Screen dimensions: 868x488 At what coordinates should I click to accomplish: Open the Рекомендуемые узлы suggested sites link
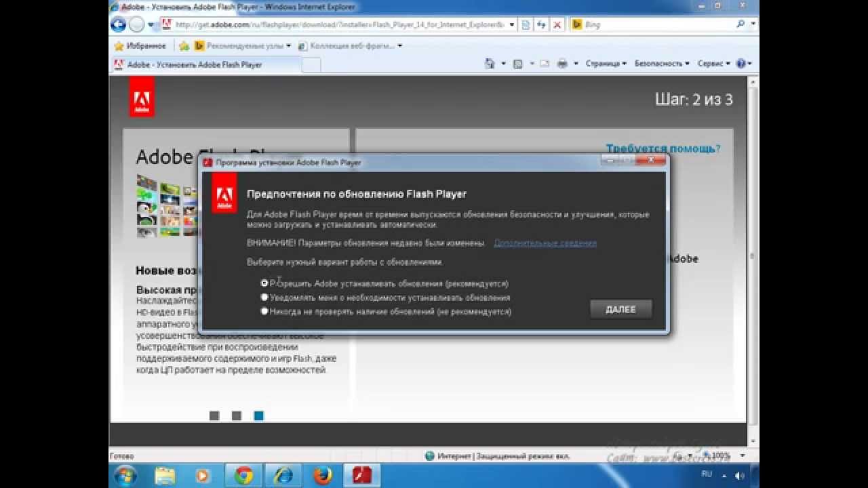[x=243, y=46]
